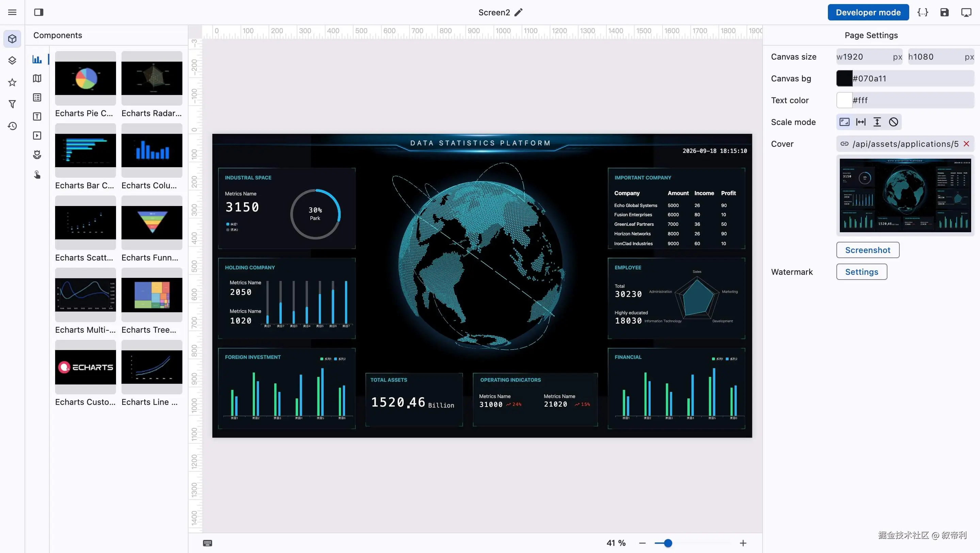Select the DATA STATISTICS PLATFORM title

[480, 143]
